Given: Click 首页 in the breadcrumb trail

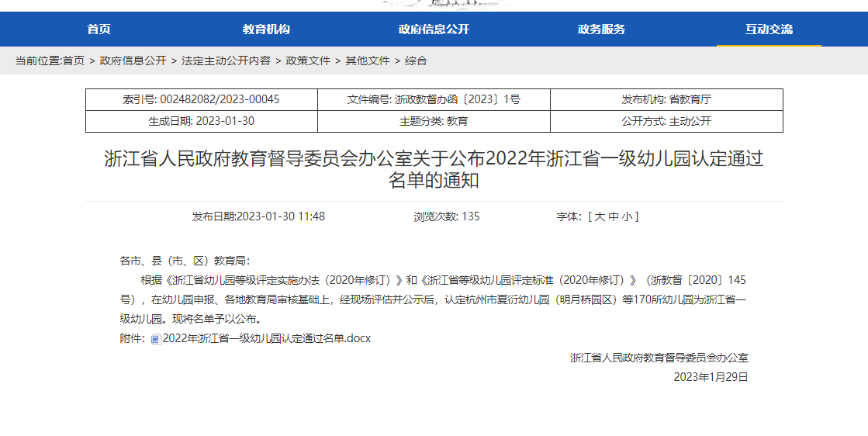Looking at the screenshot, I should pos(74,61).
